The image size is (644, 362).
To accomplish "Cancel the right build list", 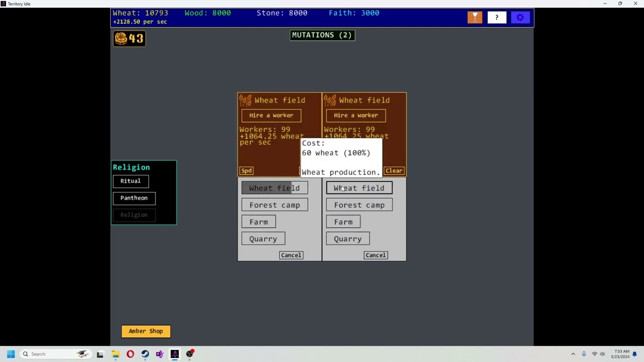I will point(375,255).
